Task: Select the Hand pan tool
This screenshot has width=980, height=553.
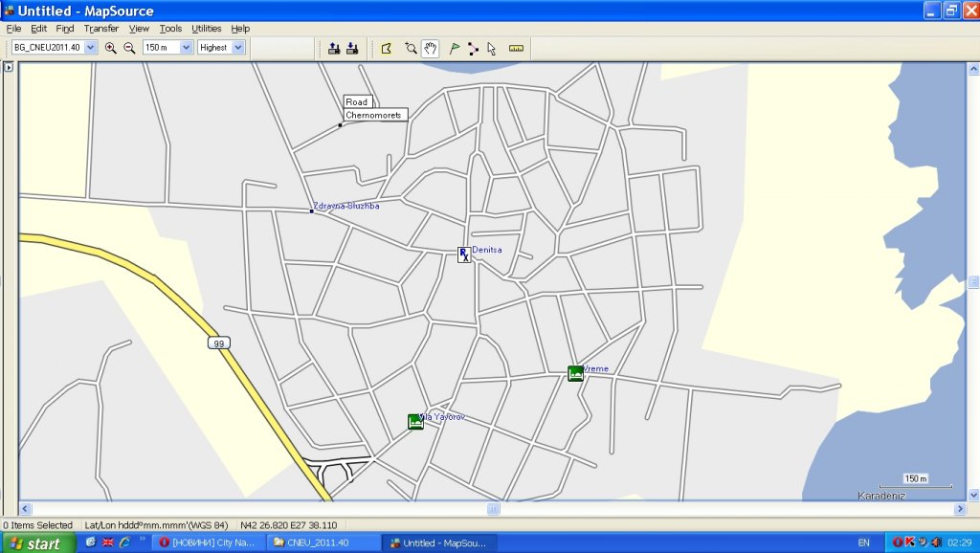Action: [431, 48]
